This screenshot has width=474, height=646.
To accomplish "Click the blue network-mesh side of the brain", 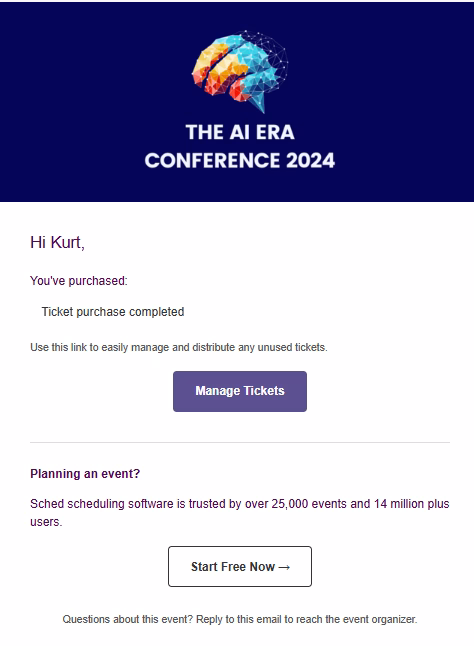I will pos(266,66).
